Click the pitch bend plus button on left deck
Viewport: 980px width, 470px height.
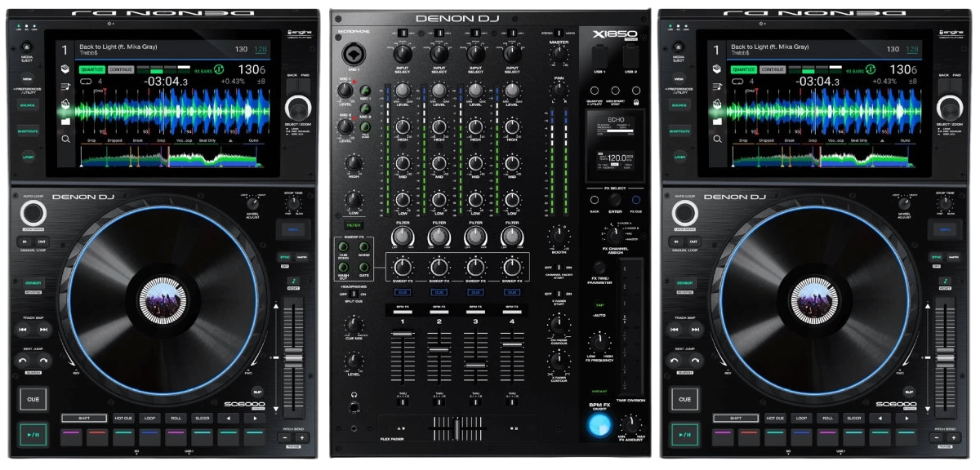click(x=301, y=438)
